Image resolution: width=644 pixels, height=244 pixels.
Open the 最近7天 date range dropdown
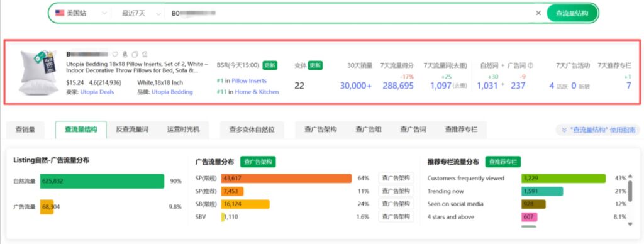141,13
